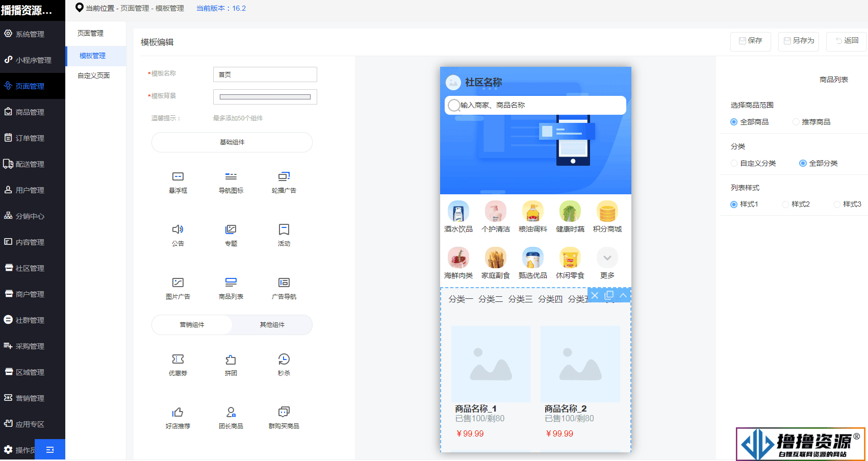Open 用户管理 in the sidebar
868x461 pixels.
pos(33,190)
